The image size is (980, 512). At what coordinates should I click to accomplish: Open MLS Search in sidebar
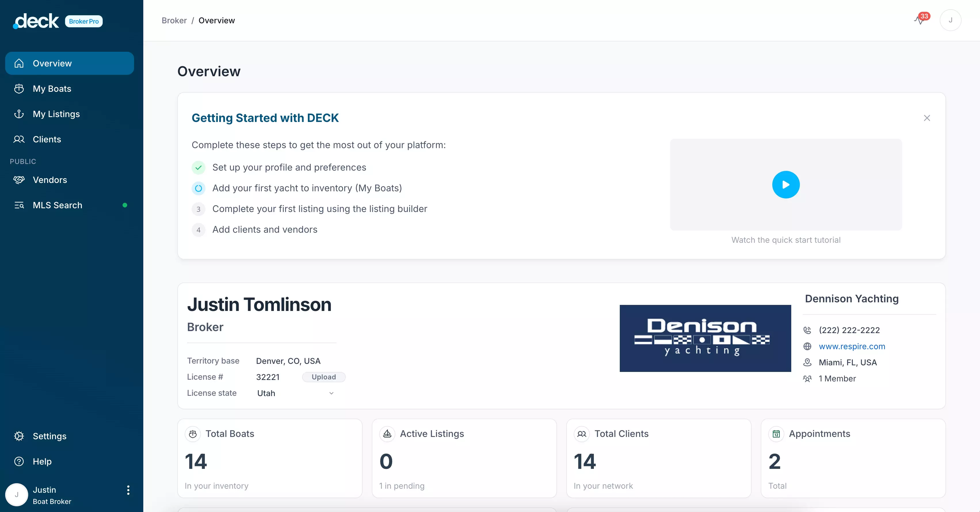[x=57, y=205]
